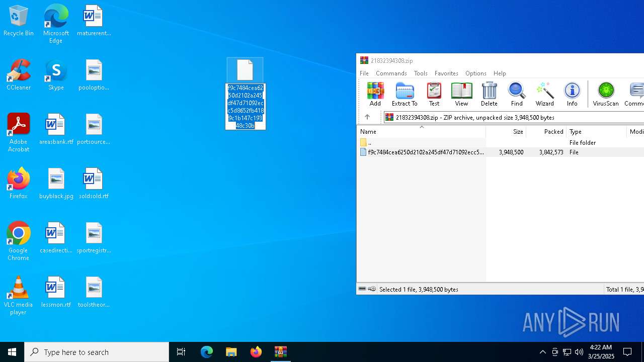
Task: Open Firefox from the taskbar
Action: 256,352
